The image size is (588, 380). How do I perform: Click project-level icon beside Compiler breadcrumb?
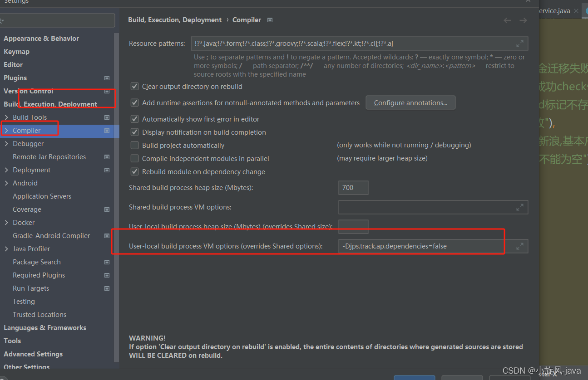point(270,20)
